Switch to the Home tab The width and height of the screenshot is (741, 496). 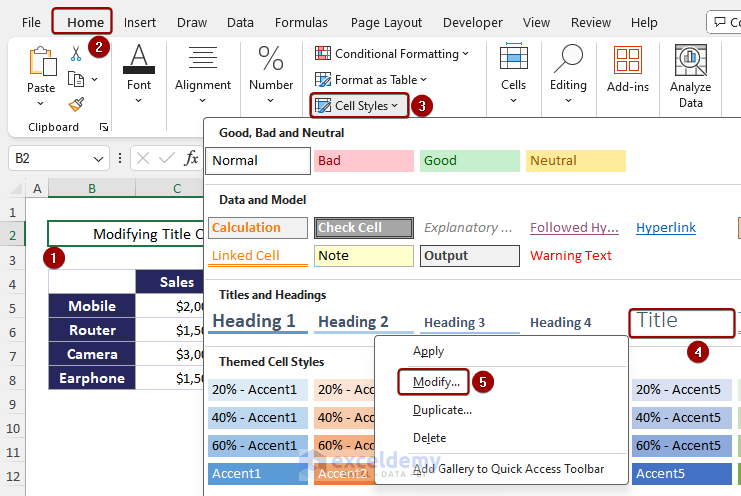(x=85, y=23)
